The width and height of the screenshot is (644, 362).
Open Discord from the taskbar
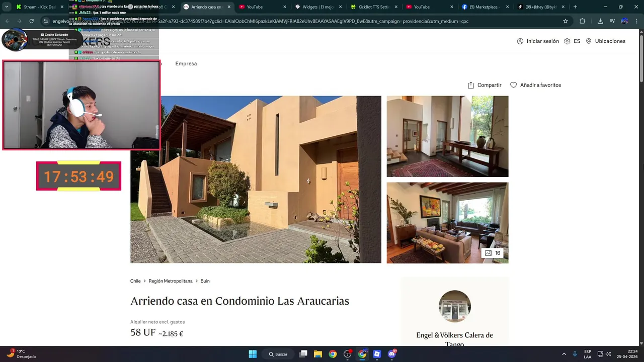pos(392,354)
